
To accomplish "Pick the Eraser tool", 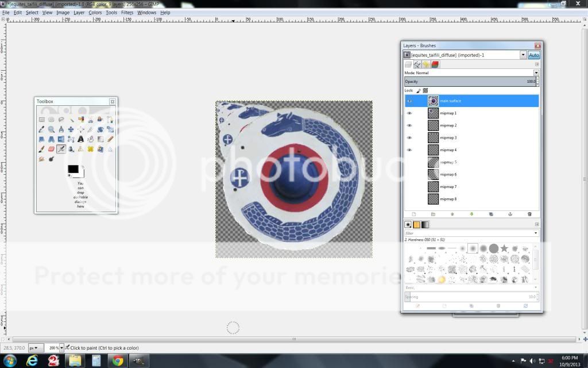I will click(x=52, y=149).
